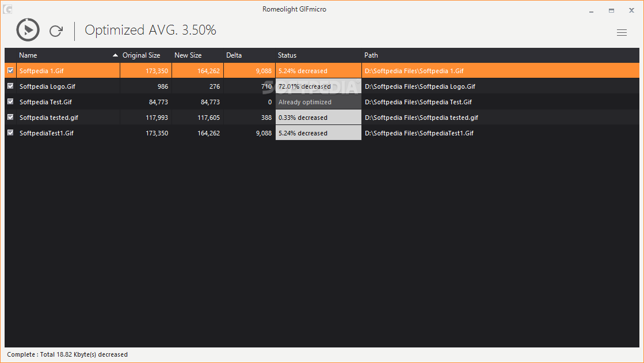
Task: Sort by Status column header
Action: [287, 55]
